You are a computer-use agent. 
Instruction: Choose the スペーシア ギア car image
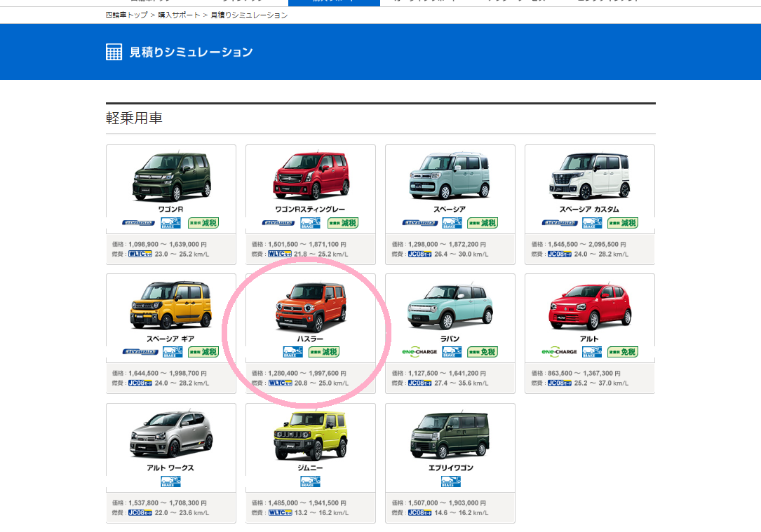[x=171, y=305]
